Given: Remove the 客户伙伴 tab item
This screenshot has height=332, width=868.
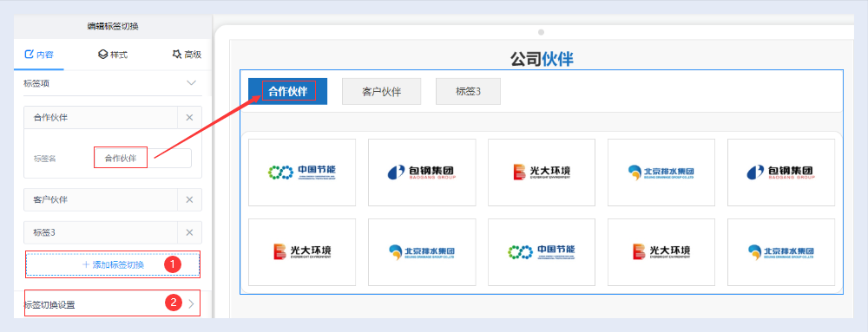Looking at the screenshot, I should [x=189, y=199].
